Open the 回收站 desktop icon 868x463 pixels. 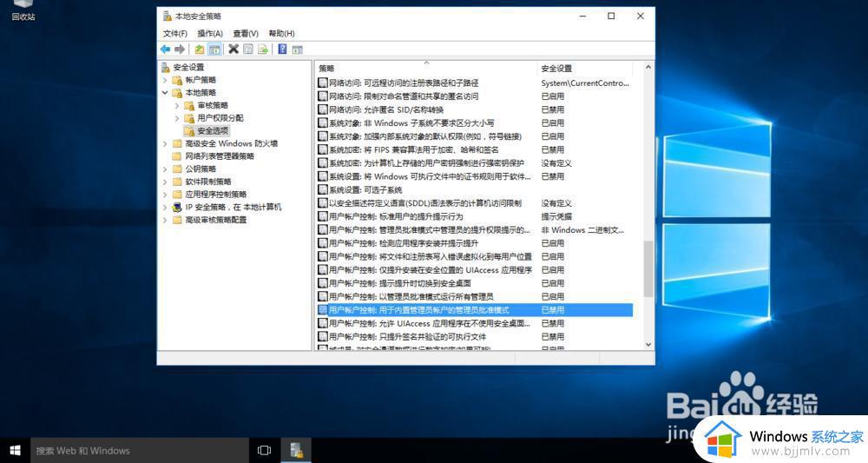coord(23,10)
